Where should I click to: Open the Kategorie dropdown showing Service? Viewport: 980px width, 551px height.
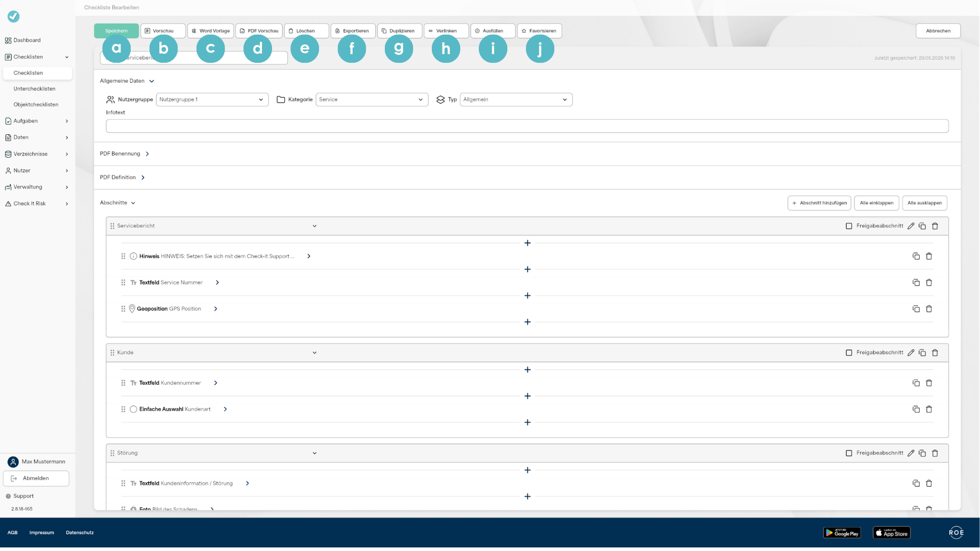coord(372,99)
